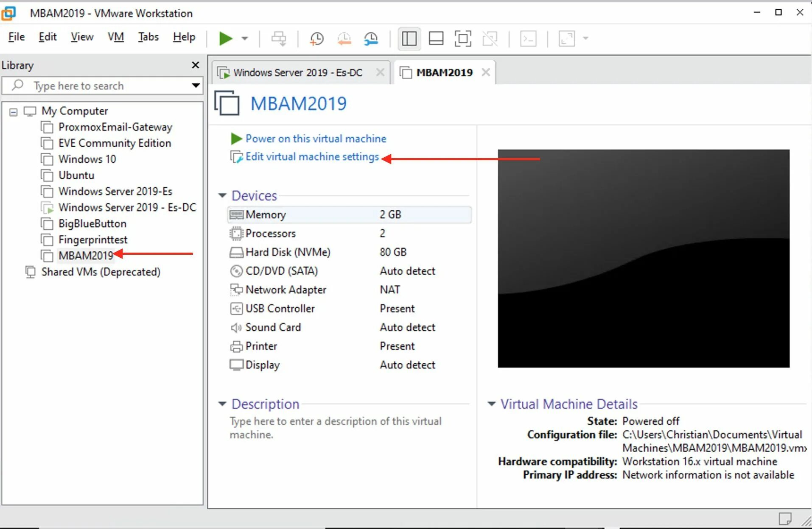
Task: Open the File menu
Action: pos(17,37)
